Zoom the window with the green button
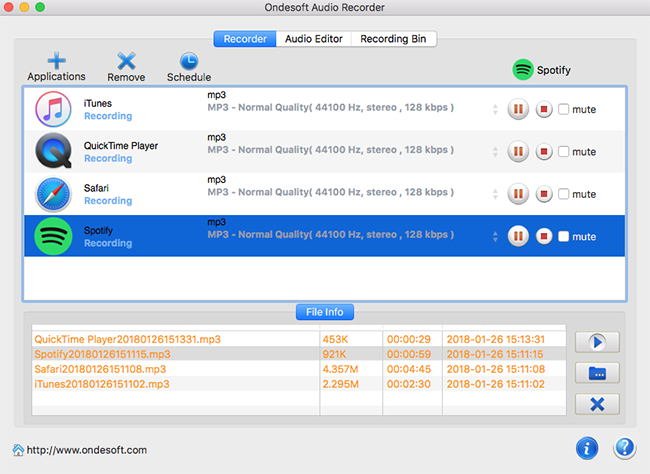The height and width of the screenshot is (474, 650). pyautogui.click(x=40, y=7)
